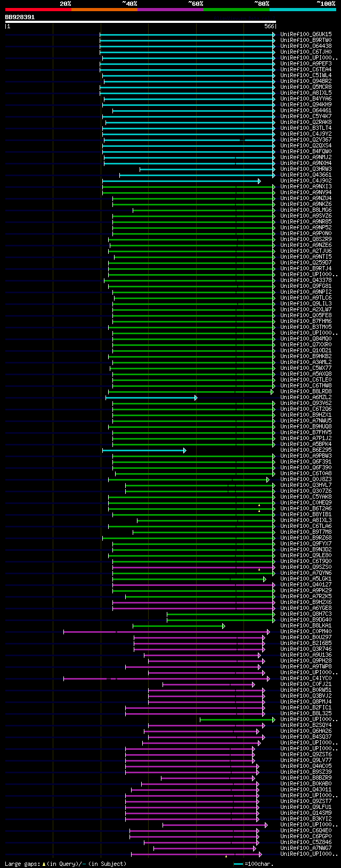341x868 pixels.
Task: Open hit UniRef100_A9PEF3
Action: [x=306, y=64]
